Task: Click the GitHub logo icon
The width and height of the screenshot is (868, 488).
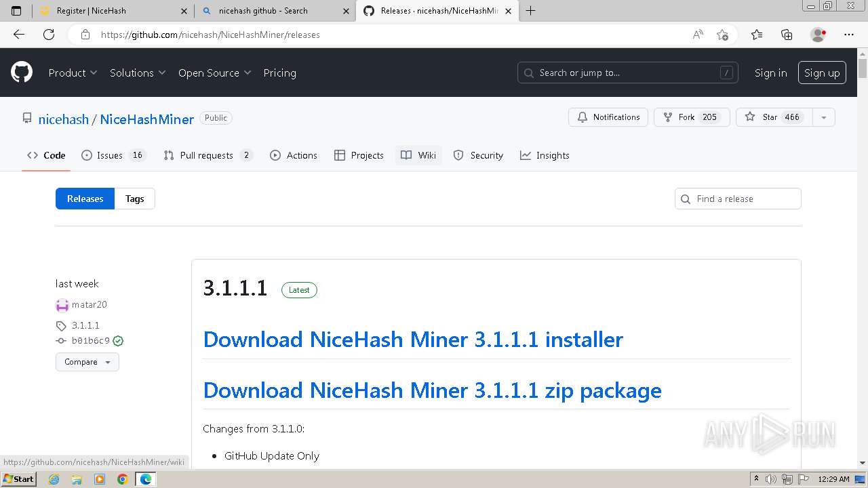Action: pos(22,73)
